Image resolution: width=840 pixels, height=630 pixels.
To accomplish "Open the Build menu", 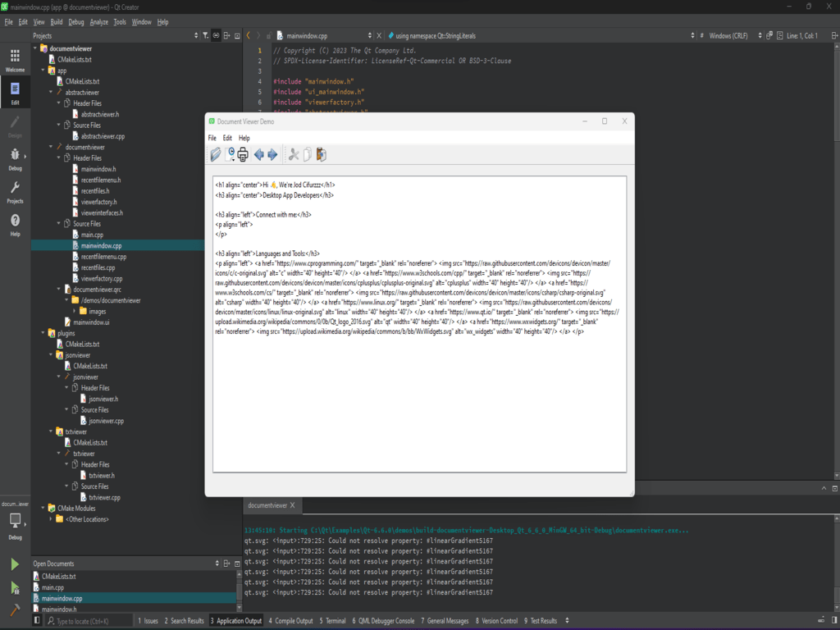I will click(x=57, y=22).
